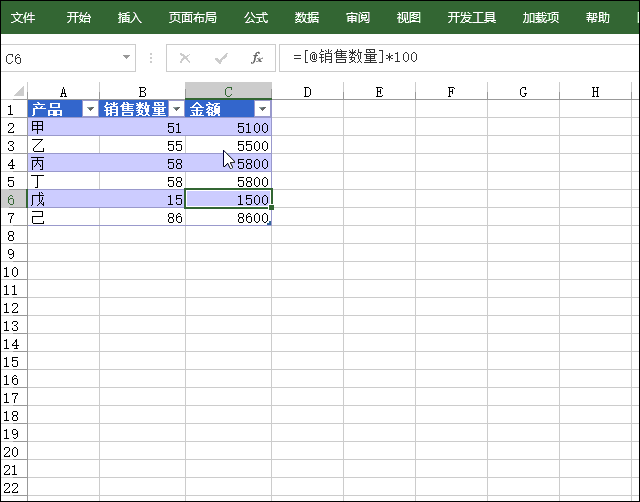Click cell containing 丁

pos(63,181)
